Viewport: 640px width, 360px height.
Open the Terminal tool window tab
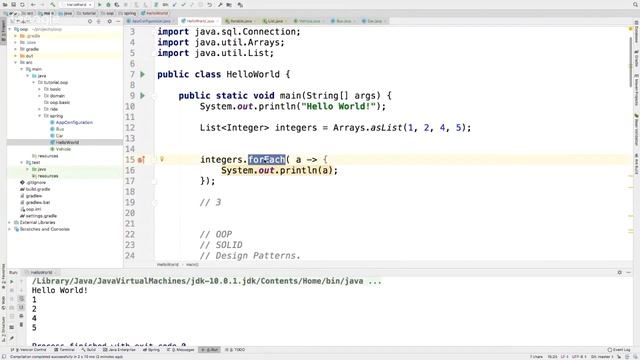click(x=64, y=350)
